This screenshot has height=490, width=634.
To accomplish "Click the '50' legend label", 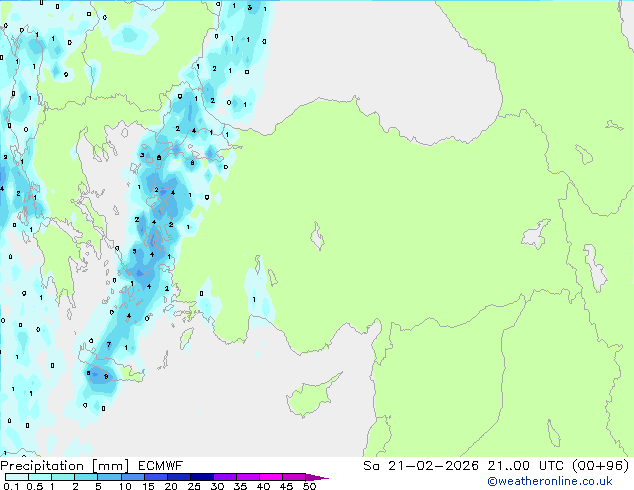I will pyautogui.click(x=309, y=486).
